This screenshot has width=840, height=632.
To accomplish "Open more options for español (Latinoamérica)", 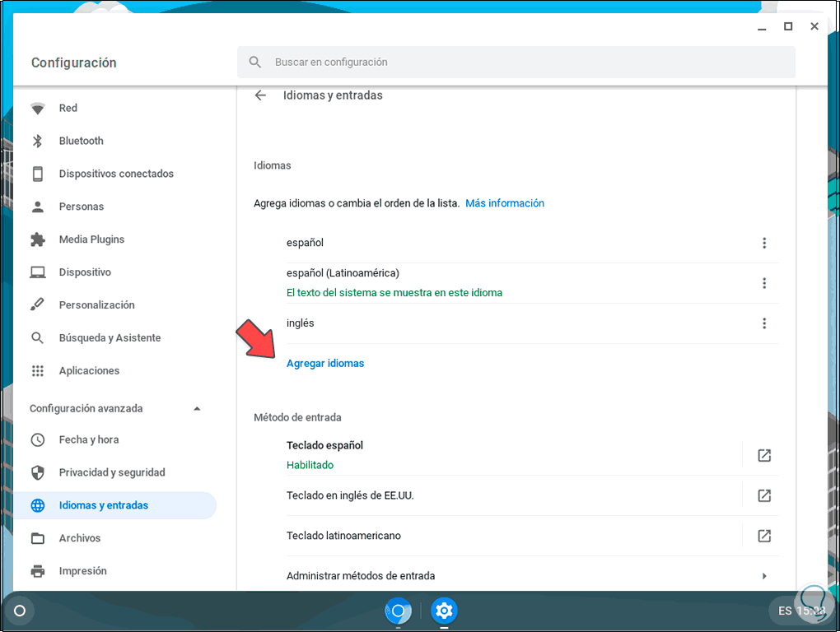I will tap(764, 283).
